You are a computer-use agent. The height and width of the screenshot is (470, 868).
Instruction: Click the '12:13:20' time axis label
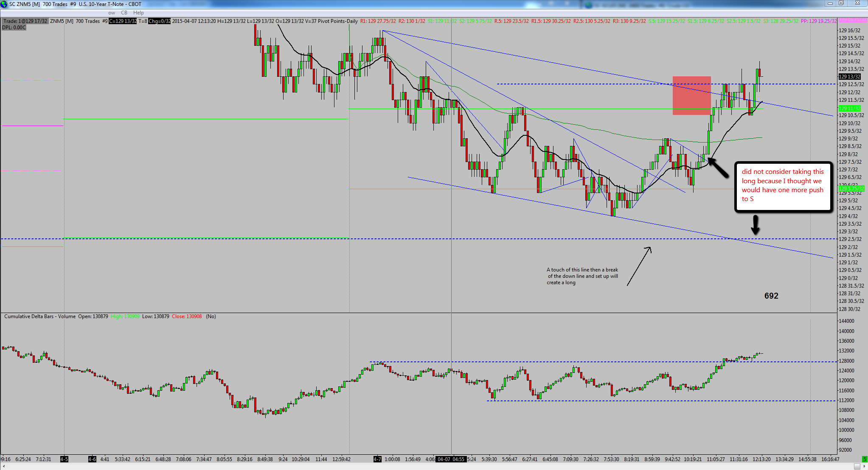click(761, 459)
